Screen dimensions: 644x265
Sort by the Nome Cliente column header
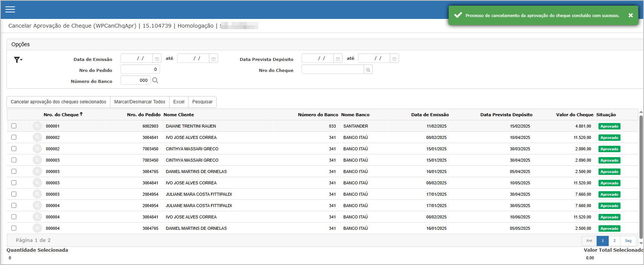click(179, 115)
